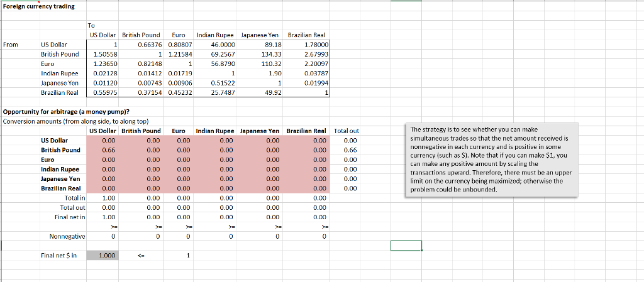644x282 pixels.
Task: Click the 0.01120 rate cell
Action: point(103,83)
